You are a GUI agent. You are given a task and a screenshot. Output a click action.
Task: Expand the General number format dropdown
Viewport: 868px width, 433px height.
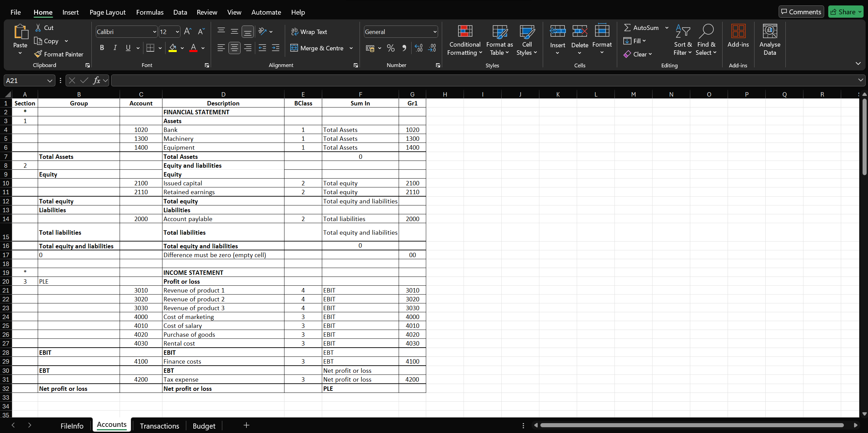tap(435, 32)
